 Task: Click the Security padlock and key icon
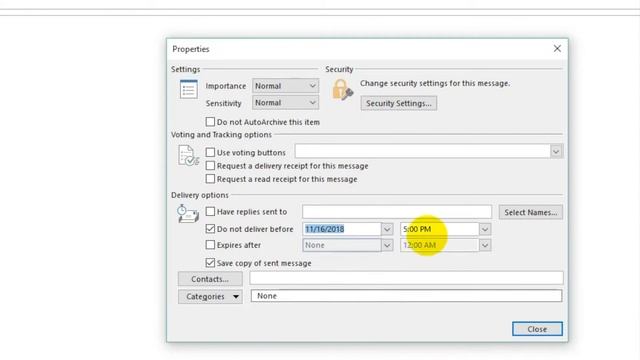[342, 90]
